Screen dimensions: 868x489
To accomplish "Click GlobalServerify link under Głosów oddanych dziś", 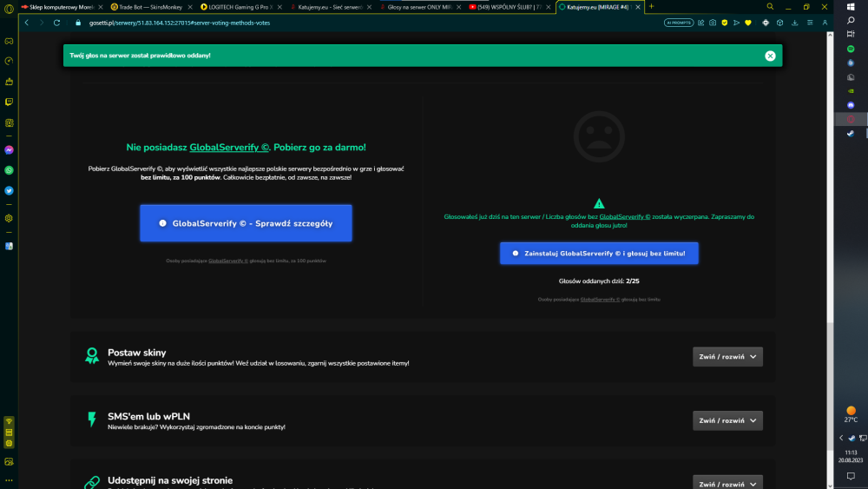I will [600, 300].
